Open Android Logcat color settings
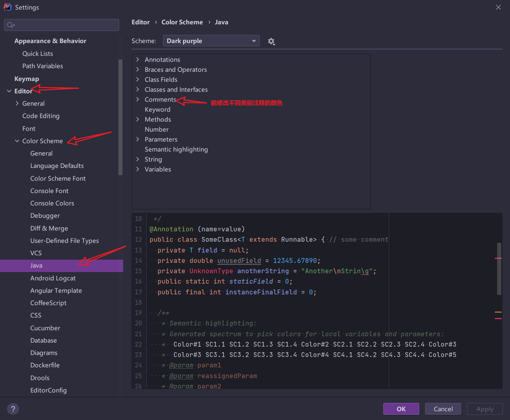Image resolution: width=510 pixels, height=420 pixels. coord(53,278)
